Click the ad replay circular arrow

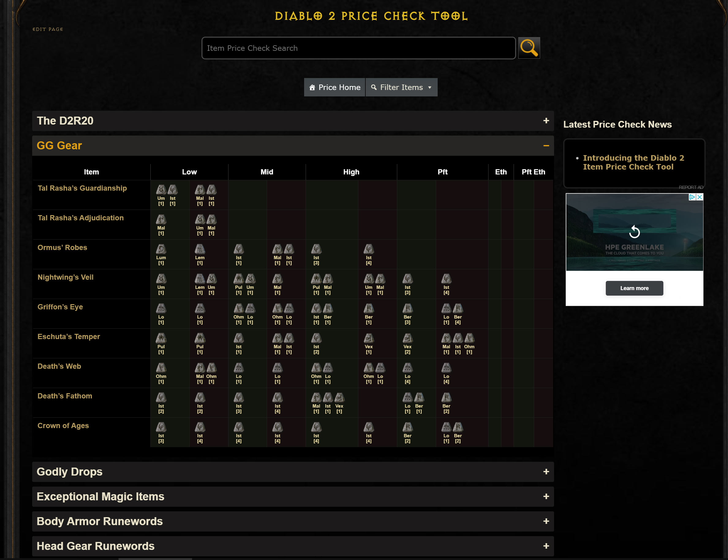[634, 232]
